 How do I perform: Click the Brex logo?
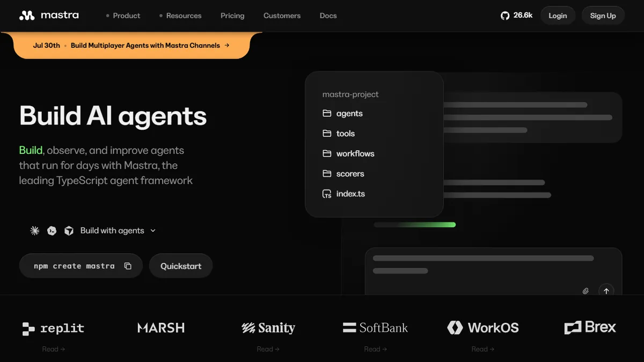tap(590, 328)
